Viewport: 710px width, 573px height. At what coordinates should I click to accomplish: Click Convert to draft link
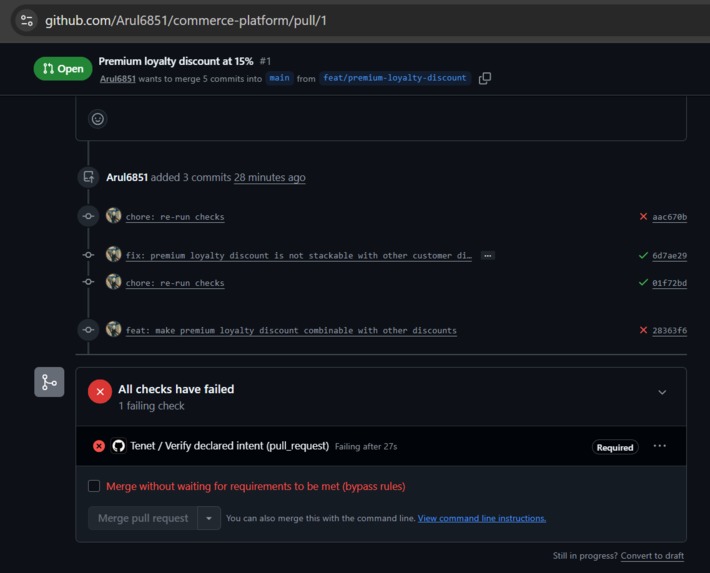coord(652,556)
